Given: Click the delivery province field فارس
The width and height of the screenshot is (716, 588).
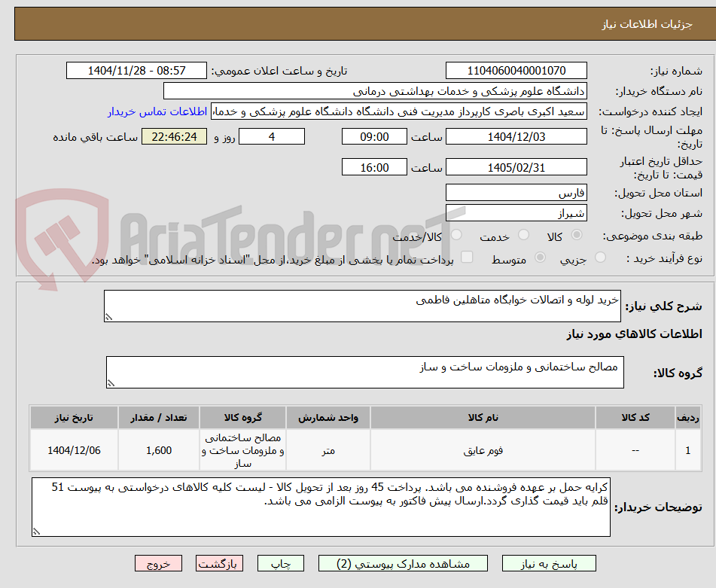Looking at the screenshot, I should [516, 193].
